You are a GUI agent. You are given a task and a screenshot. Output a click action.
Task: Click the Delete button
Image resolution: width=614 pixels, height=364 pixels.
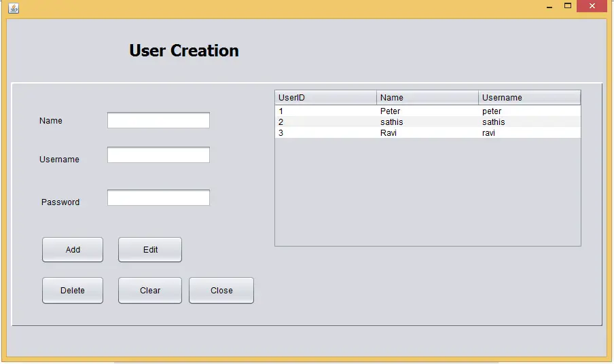tap(73, 291)
